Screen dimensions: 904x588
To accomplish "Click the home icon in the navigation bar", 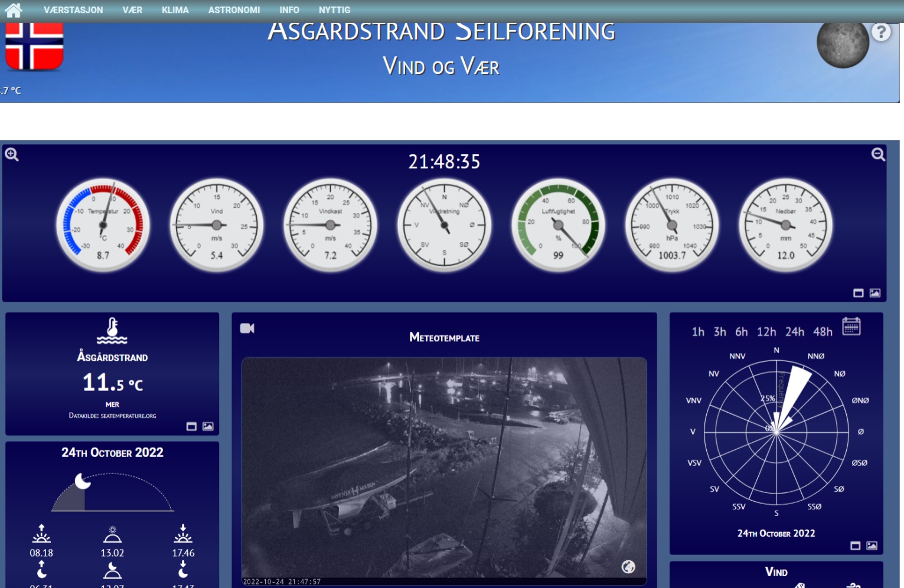I will point(13,9).
